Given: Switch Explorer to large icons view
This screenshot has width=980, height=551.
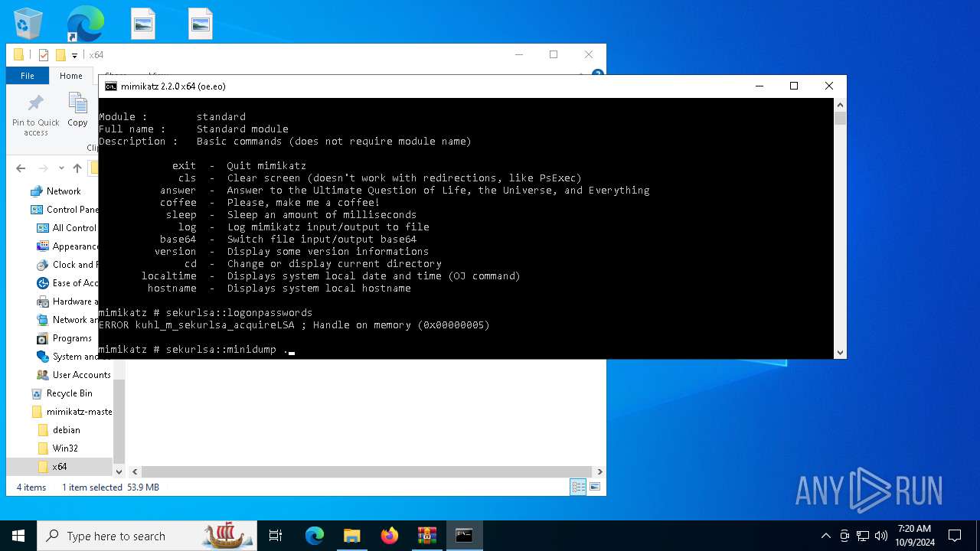Looking at the screenshot, I should tap(594, 487).
